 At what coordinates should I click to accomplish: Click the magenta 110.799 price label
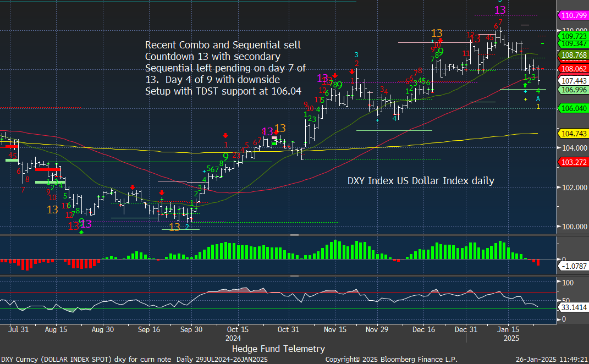pyautogui.click(x=573, y=15)
